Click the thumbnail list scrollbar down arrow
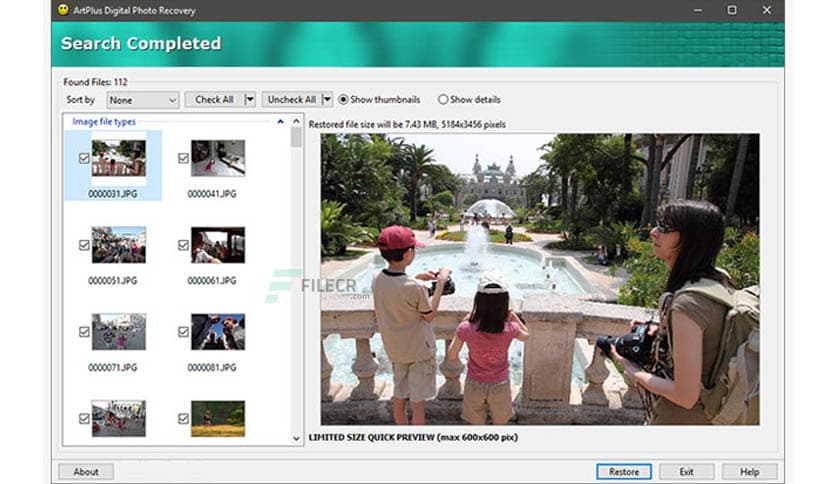836x484 pixels. point(296,438)
